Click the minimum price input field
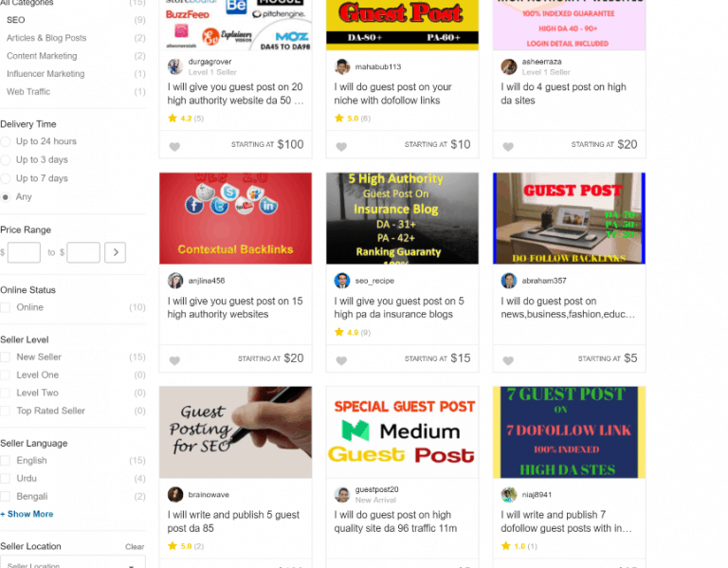 pos(24,252)
